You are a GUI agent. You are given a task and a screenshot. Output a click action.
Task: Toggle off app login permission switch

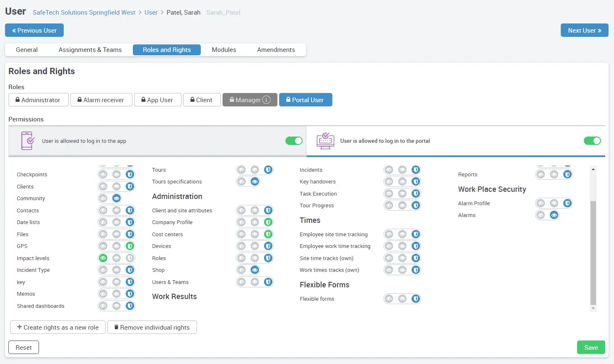point(294,141)
